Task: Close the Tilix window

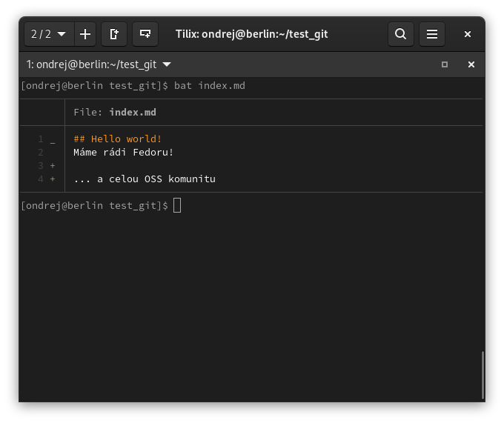Action: coord(468,34)
